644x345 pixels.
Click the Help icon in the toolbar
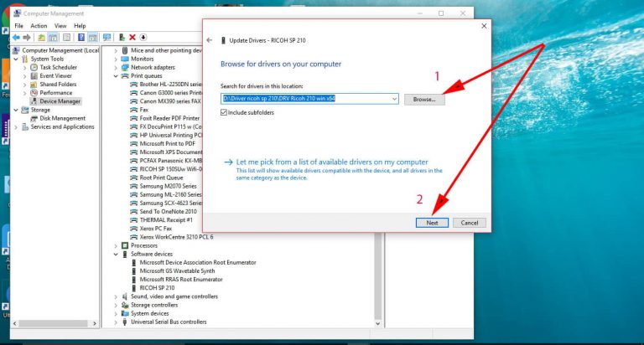click(82, 38)
